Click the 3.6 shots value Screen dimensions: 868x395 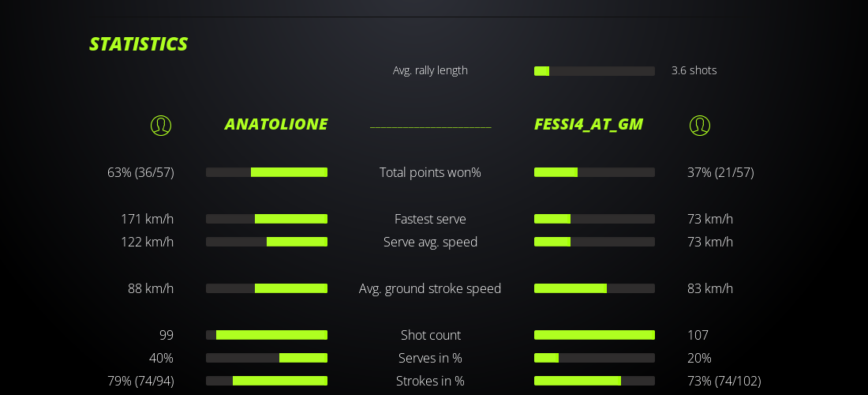click(x=694, y=70)
